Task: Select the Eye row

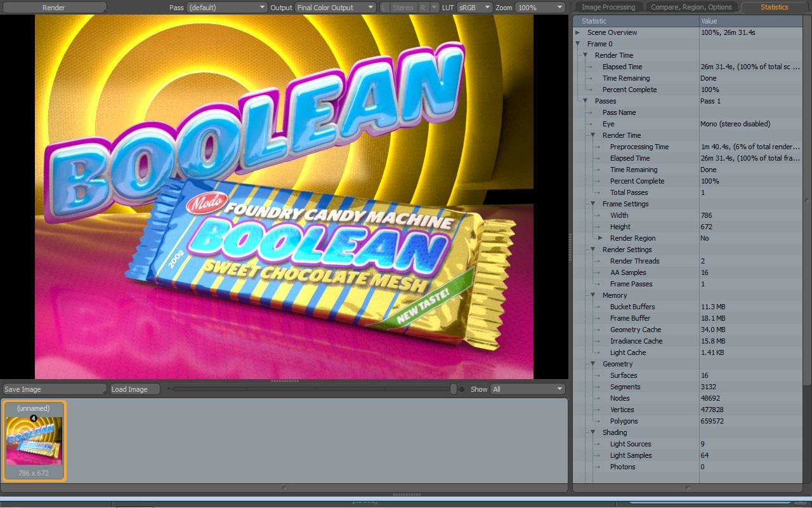Action: point(688,124)
